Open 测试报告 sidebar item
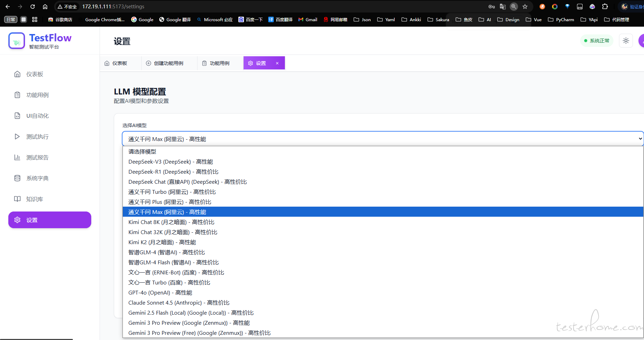Screen dimensions: 644x340 tap(37, 158)
